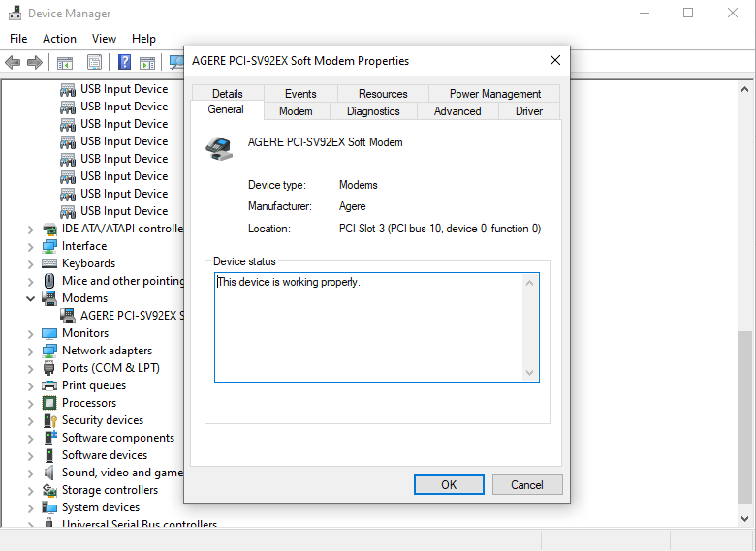Open the Action menu
The height and width of the screenshot is (551, 756).
click(59, 39)
